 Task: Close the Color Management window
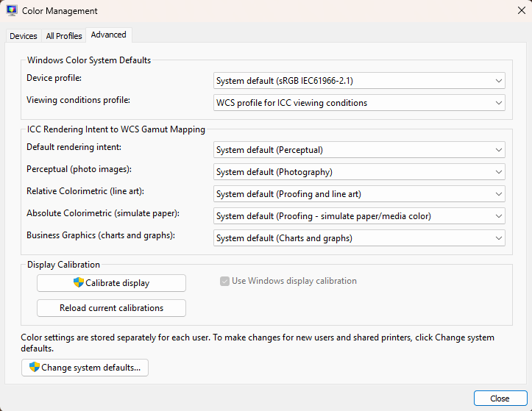click(x=522, y=10)
